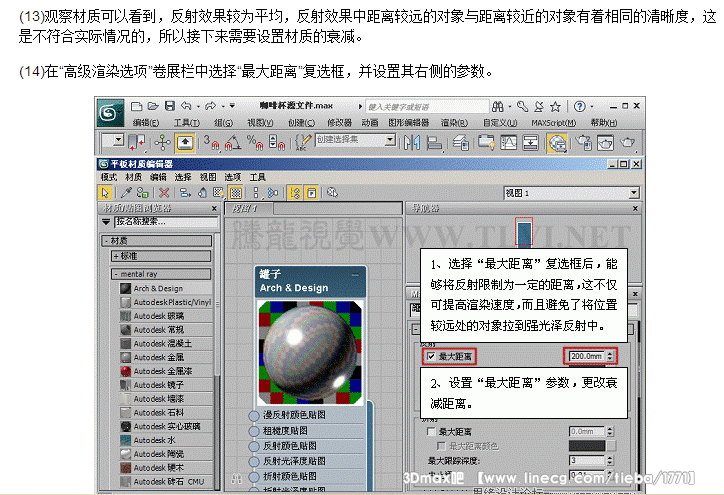Open Render Setup teapot icon
Screen dimensions: 724x495
(584, 142)
